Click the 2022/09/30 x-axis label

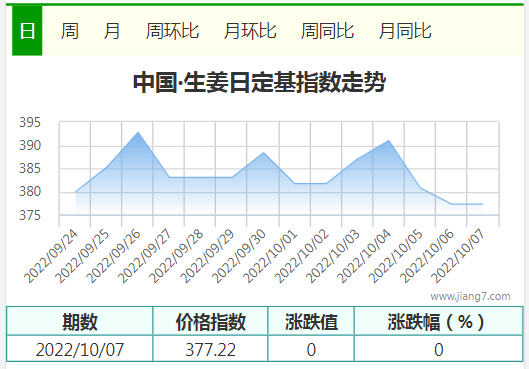(239, 256)
